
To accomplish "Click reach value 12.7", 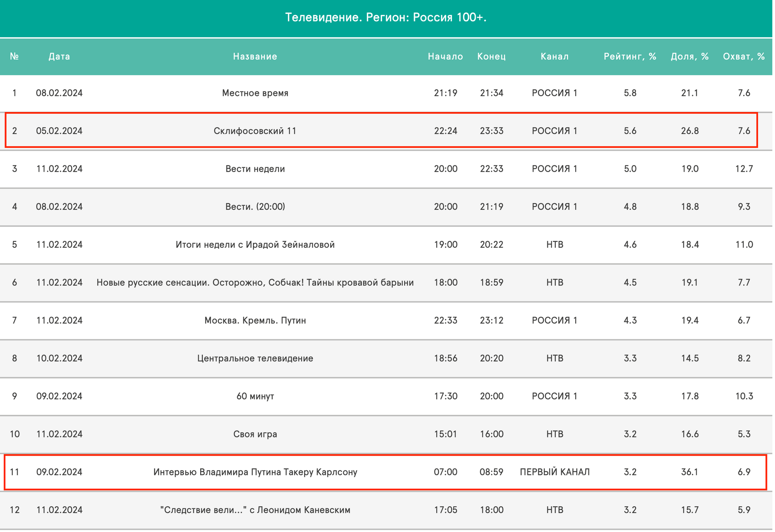I will 744,169.
